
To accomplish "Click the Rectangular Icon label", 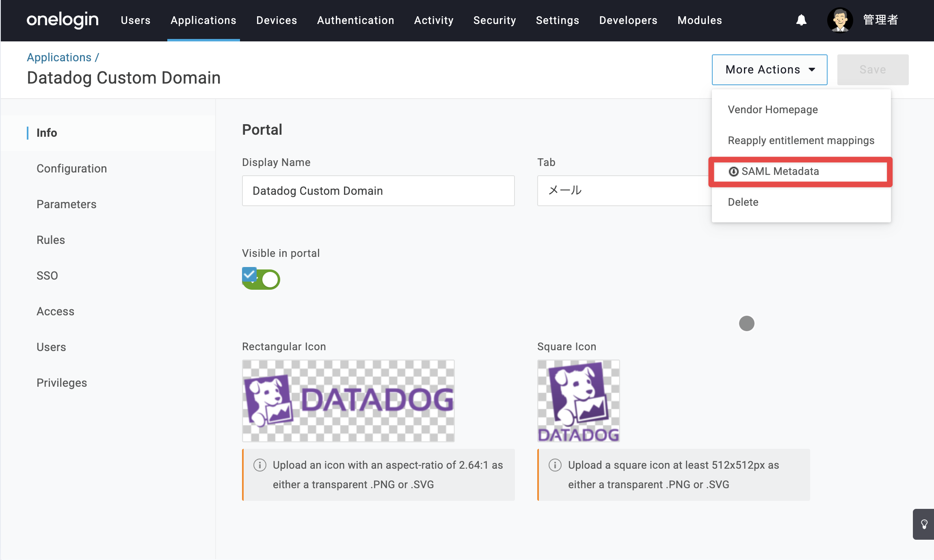I will tap(284, 347).
